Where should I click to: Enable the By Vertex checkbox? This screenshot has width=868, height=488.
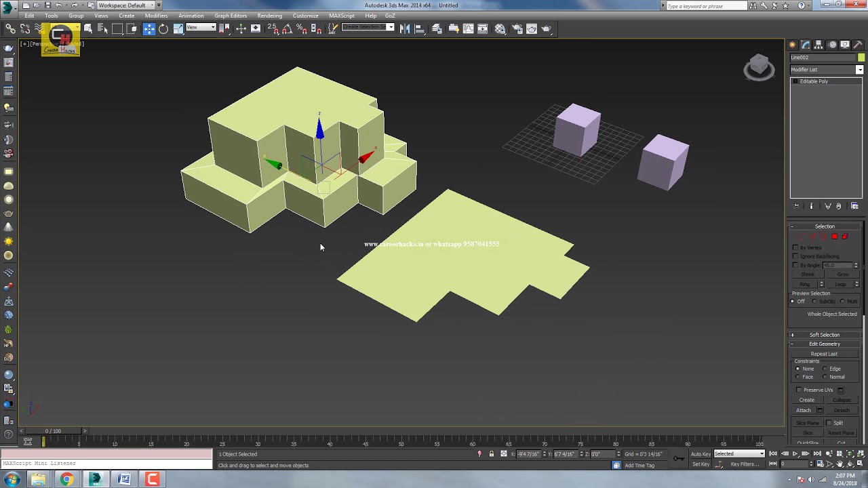click(795, 247)
